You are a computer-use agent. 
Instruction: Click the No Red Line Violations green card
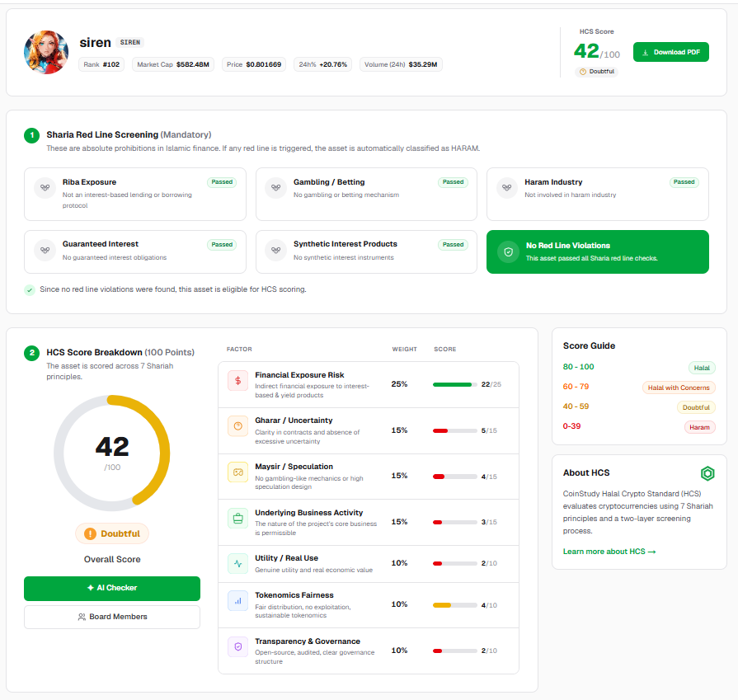pos(598,251)
